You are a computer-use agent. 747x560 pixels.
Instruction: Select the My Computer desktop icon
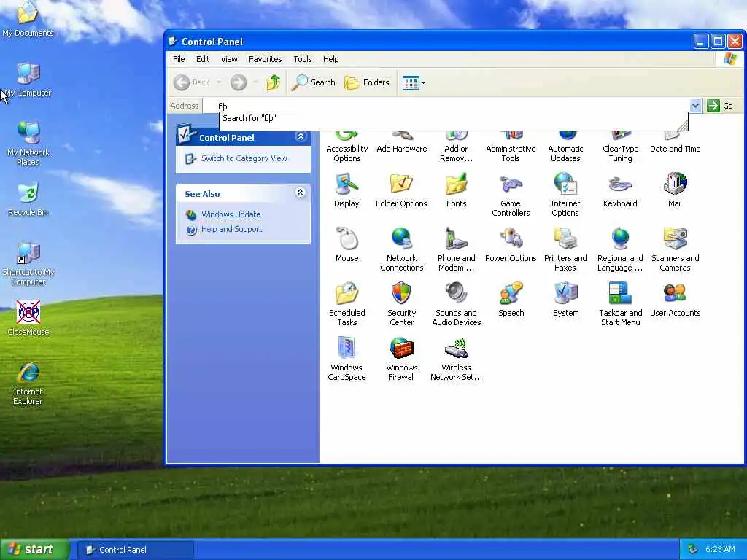pos(28,80)
